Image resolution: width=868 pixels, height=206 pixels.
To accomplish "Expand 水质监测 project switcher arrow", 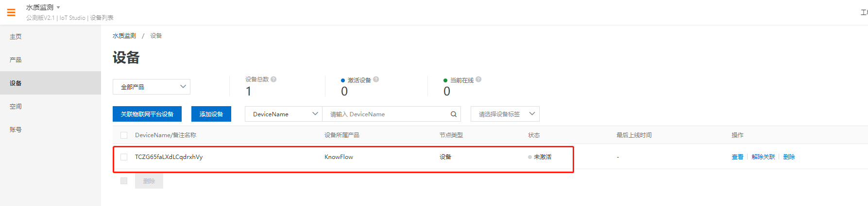I will pos(58,7).
